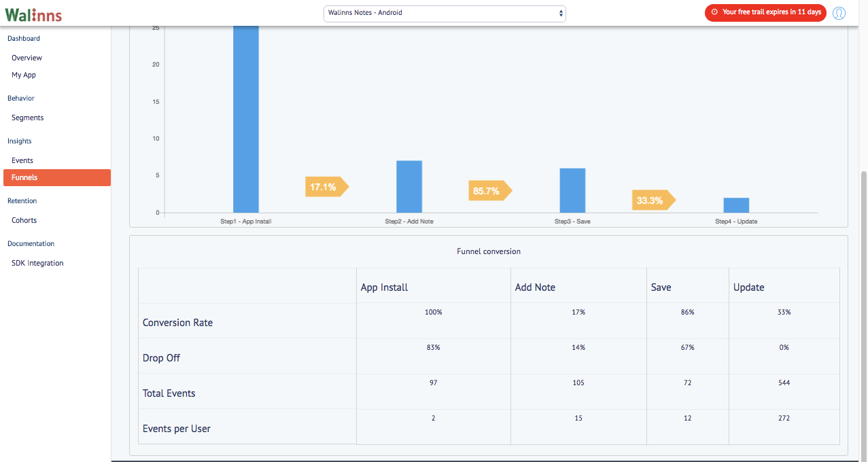868x462 pixels.
Task: Click the Retention section heading
Action: coord(22,201)
